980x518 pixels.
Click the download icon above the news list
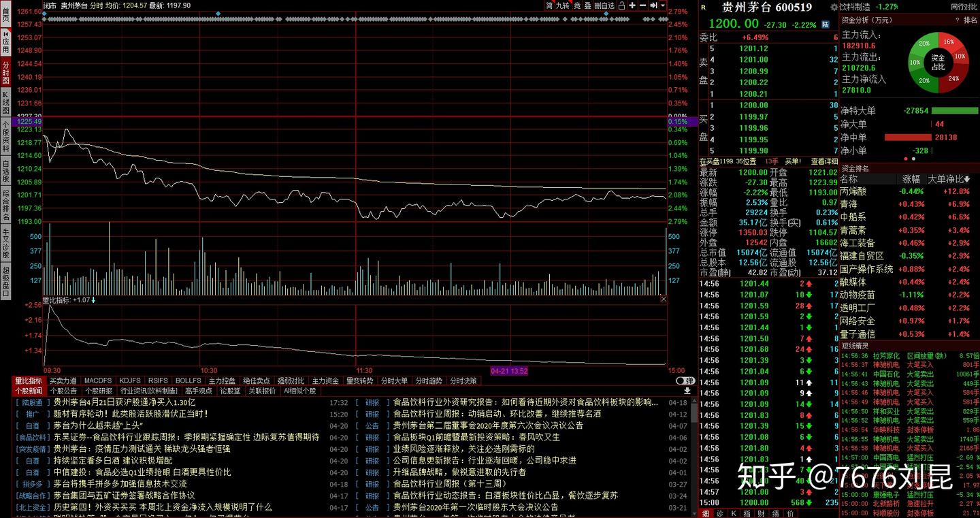click(x=687, y=391)
